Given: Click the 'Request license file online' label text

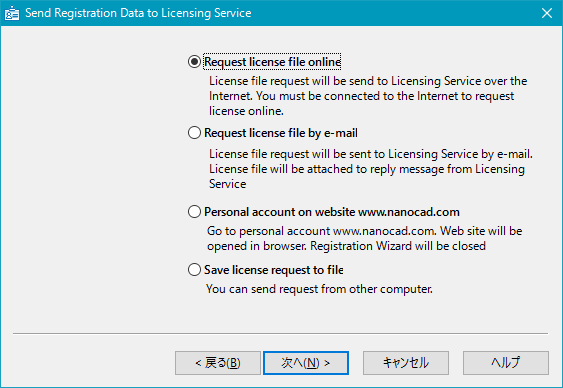Looking at the screenshot, I should coord(272,62).
